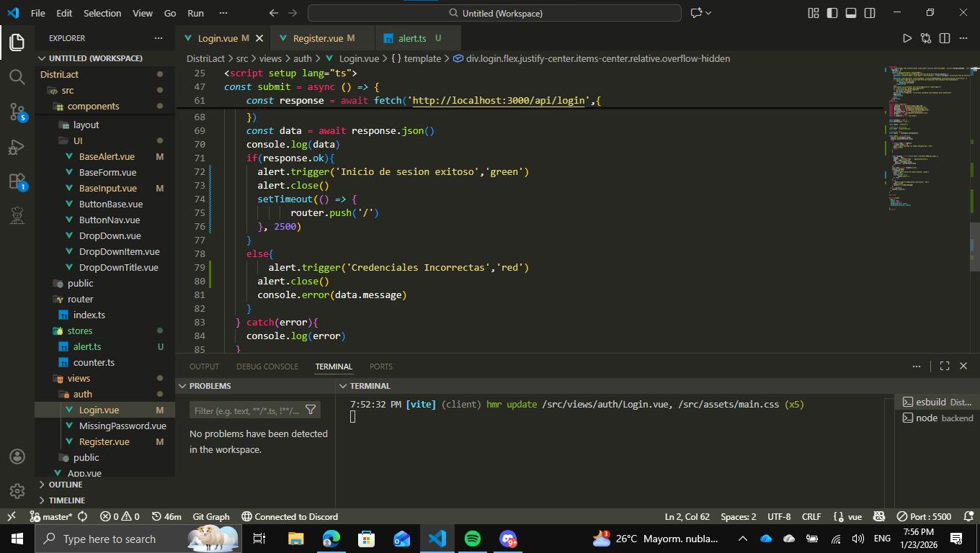
Task: Toggle secondary side bar layout button
Action: 870,13
